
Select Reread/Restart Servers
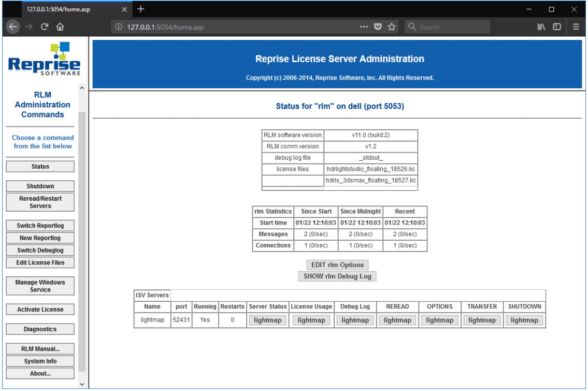point(40,202)
